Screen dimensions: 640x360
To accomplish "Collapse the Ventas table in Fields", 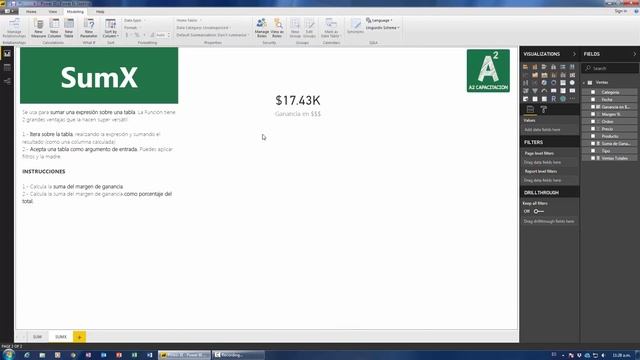I will pos(584,83).
